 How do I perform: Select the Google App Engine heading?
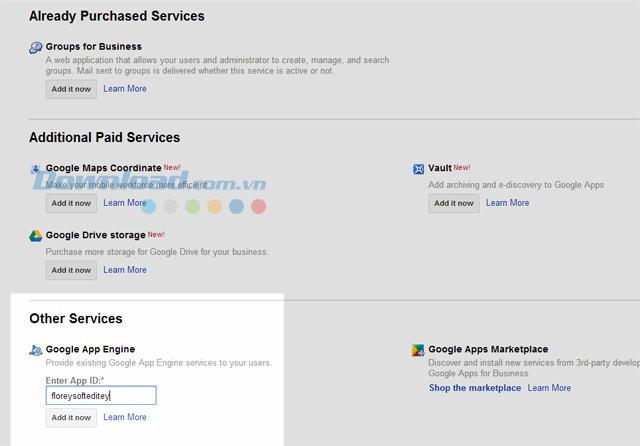click(90, 349)
